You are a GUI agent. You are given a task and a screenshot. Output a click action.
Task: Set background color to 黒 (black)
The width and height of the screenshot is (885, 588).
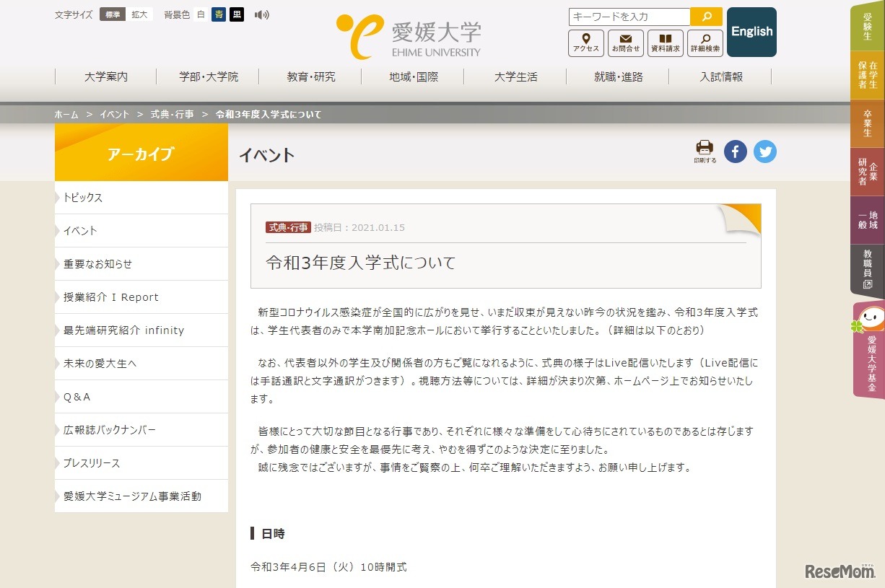coord(237,14)
